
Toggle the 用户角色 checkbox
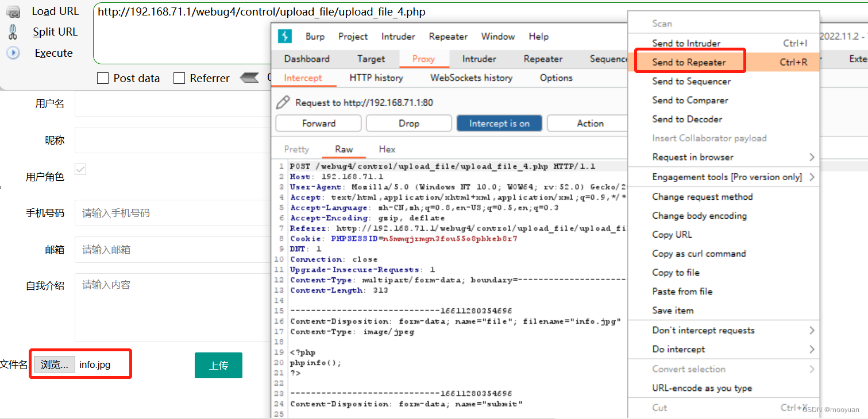80,169
